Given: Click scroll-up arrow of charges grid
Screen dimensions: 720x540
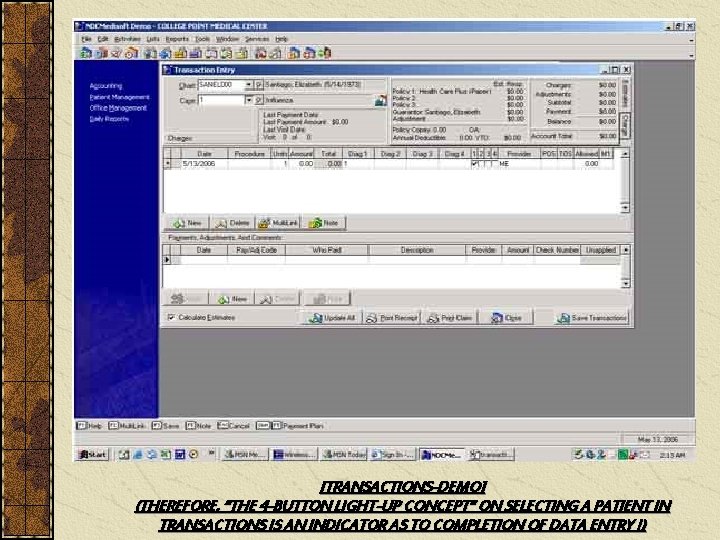Looking at the screenshot, I should (624, 154).
